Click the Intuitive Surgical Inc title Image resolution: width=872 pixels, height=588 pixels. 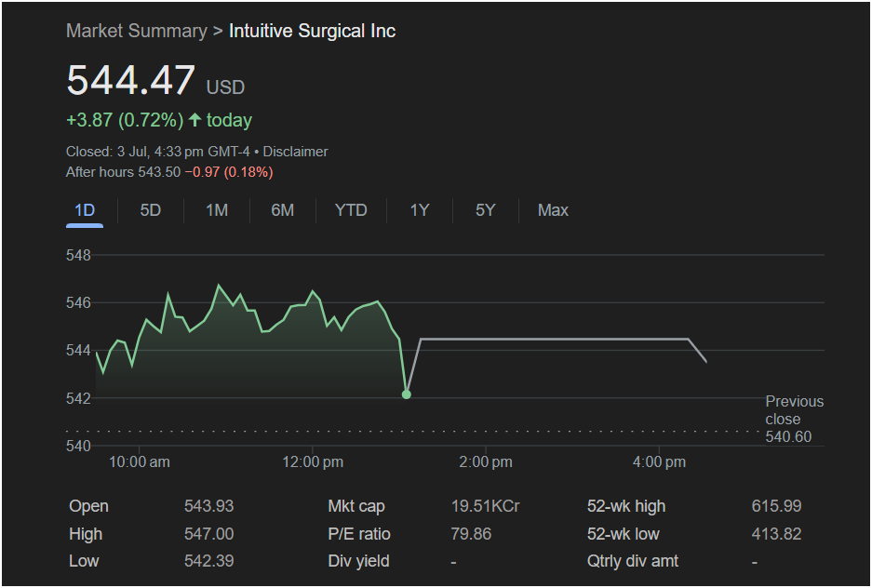tap(312, 31)
